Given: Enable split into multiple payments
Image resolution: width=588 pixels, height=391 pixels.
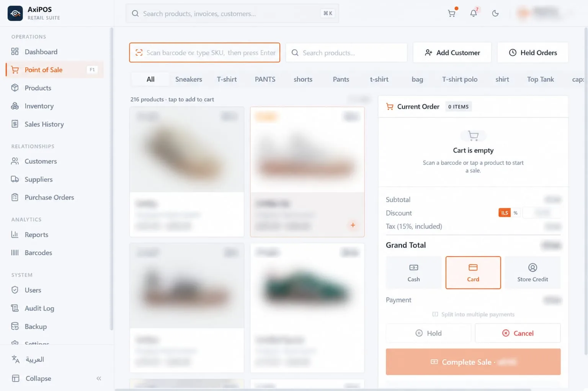Looking at the screenshot, I should pos(473,314).
